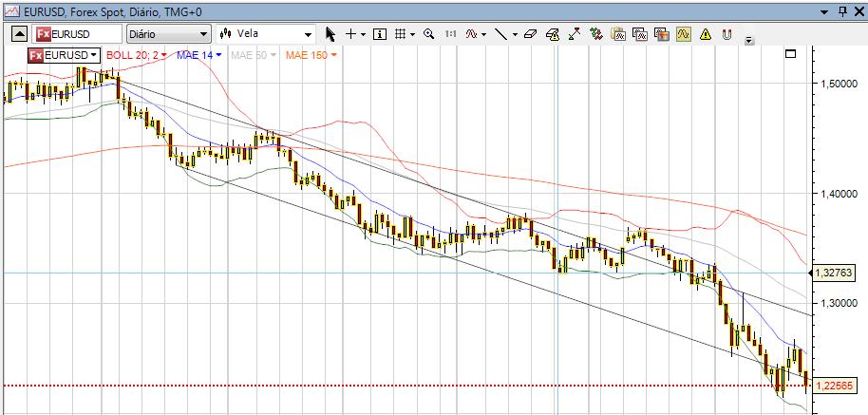Select the magnifier zoom tool
Screen dimensions: 868x415
click(428, 34)
